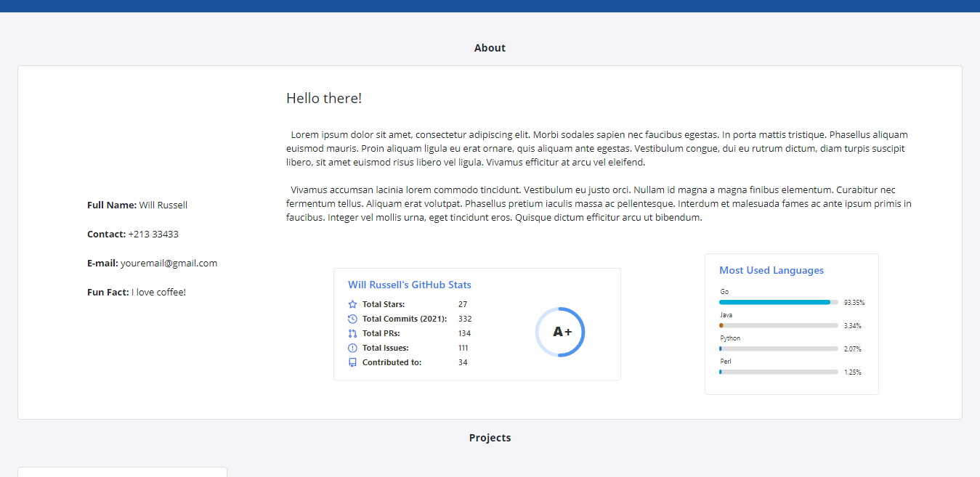Click the exclamation circle icon for Total Issues
980x477 pixels.
(353, 347)
